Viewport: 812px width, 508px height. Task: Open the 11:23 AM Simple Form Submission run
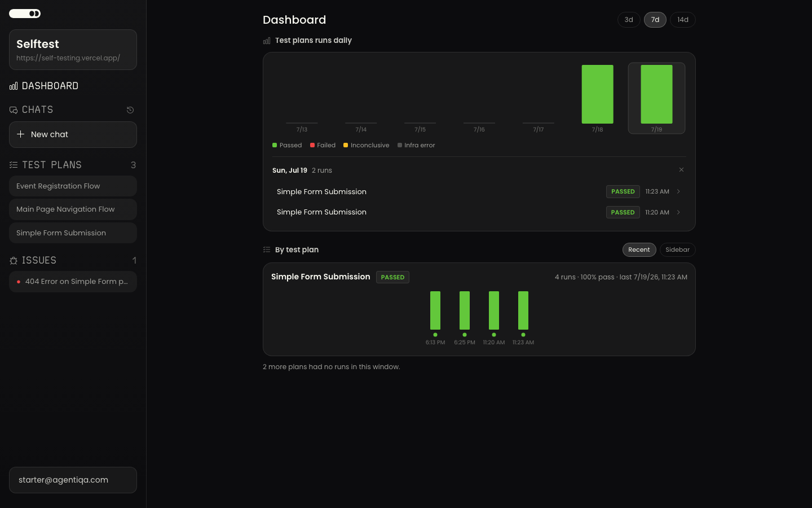tap(479, 192)
